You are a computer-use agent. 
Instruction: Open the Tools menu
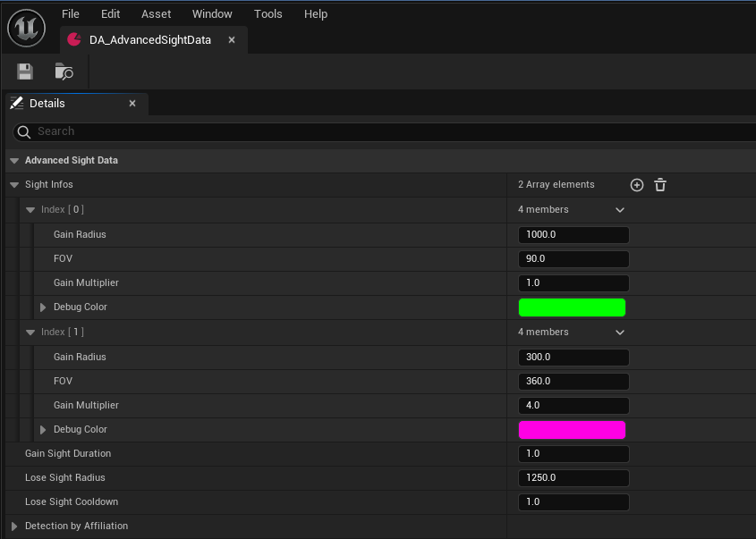[268, 14]
